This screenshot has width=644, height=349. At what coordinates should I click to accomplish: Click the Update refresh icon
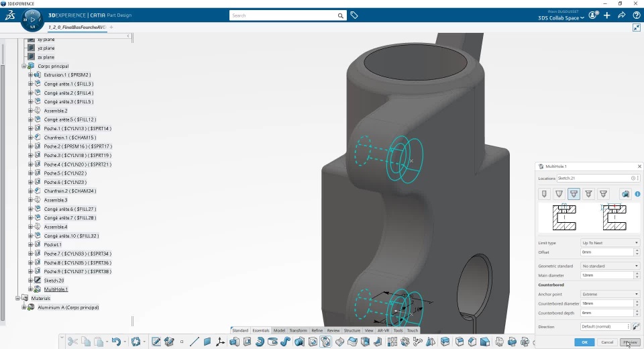(x=136, y=342)
